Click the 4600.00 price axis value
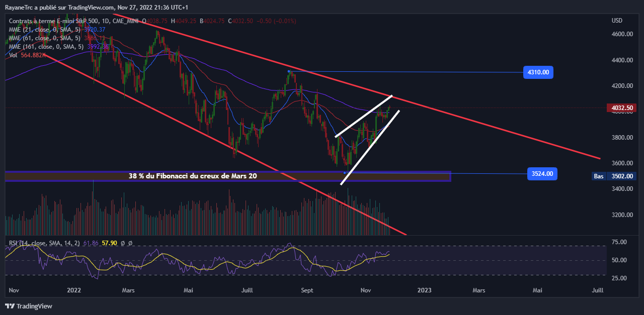 pos(622,34)
